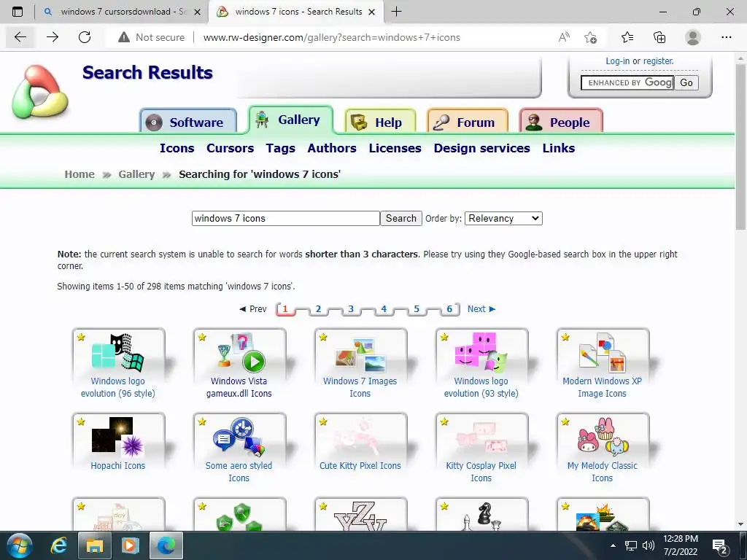Open a new browser tab
747x560 pixels.
coord(396,12)
